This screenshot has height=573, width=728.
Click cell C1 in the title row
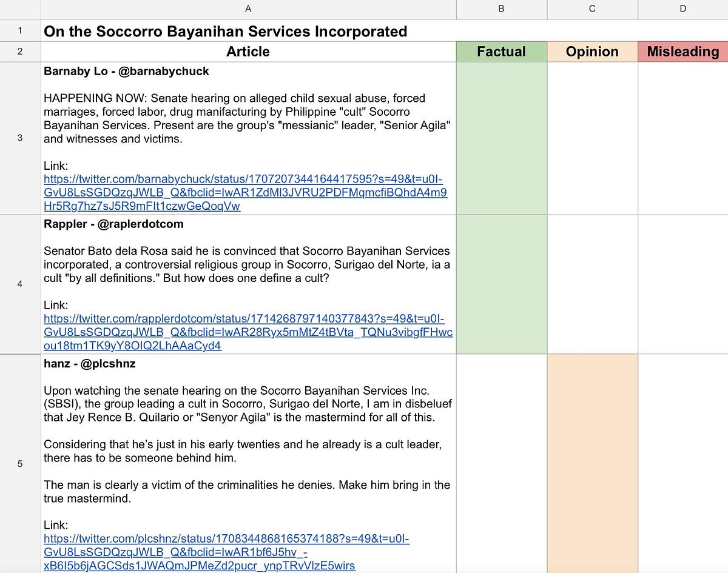[x=592, y=30]
